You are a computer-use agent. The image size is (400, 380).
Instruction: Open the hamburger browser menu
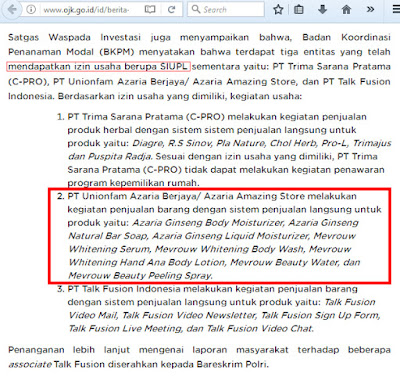pyautogui.click(x=396, y=9)
